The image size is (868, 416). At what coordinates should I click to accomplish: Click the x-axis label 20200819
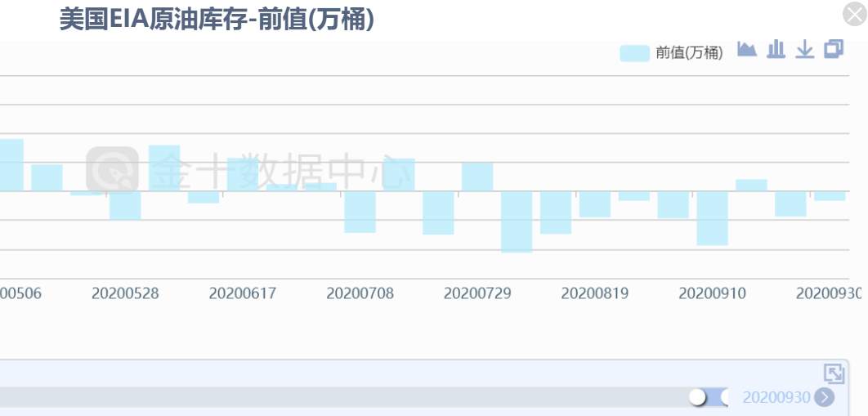[x=594, y=293]
